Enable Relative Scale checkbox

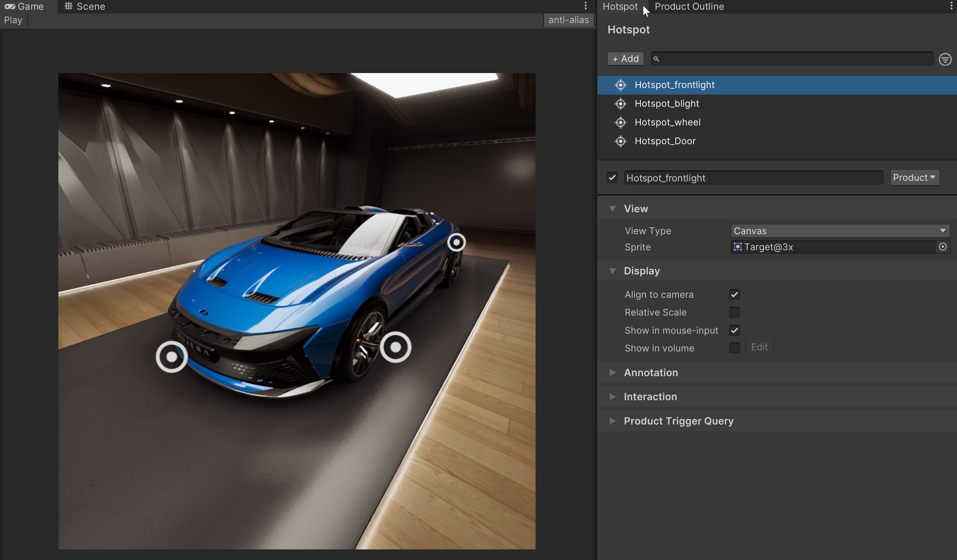point(734,312)
